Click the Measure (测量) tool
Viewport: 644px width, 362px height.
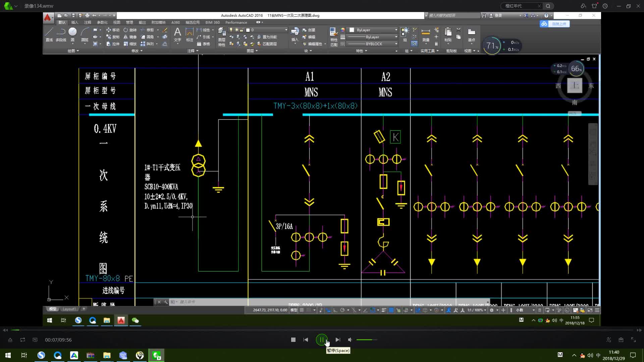coord(426,35)
